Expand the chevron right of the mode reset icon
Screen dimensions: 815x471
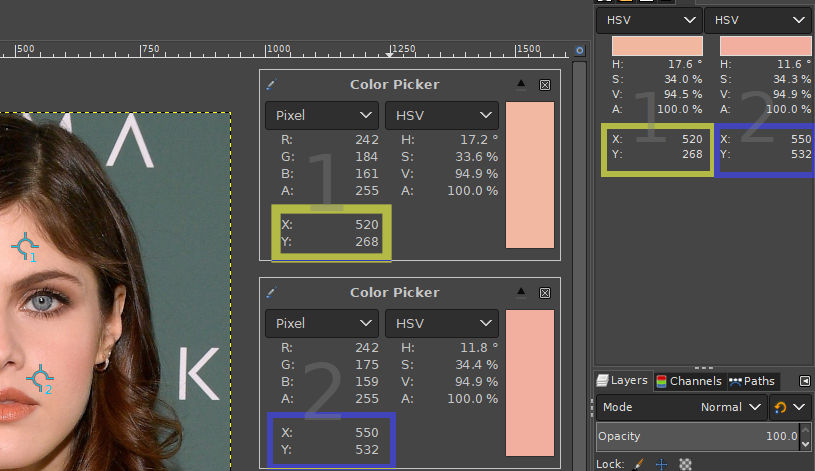pos(799,407)
